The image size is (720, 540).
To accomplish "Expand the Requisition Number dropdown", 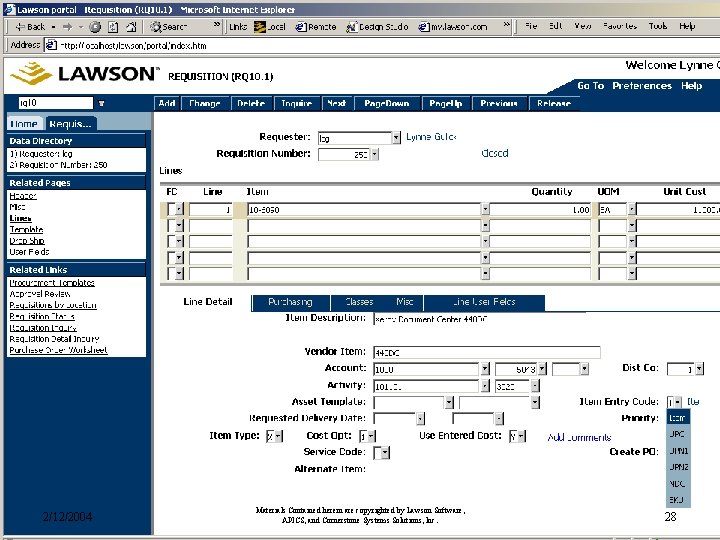I will (375, 154).
